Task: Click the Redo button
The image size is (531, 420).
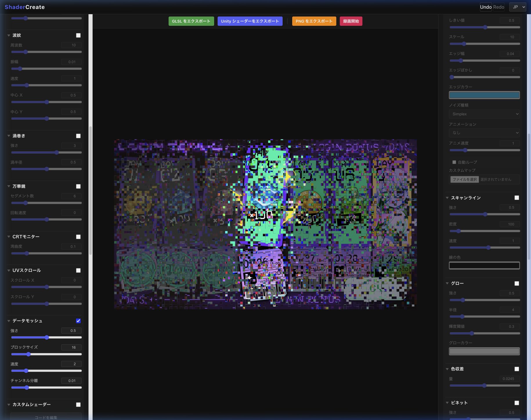Action: pos(499,7)
